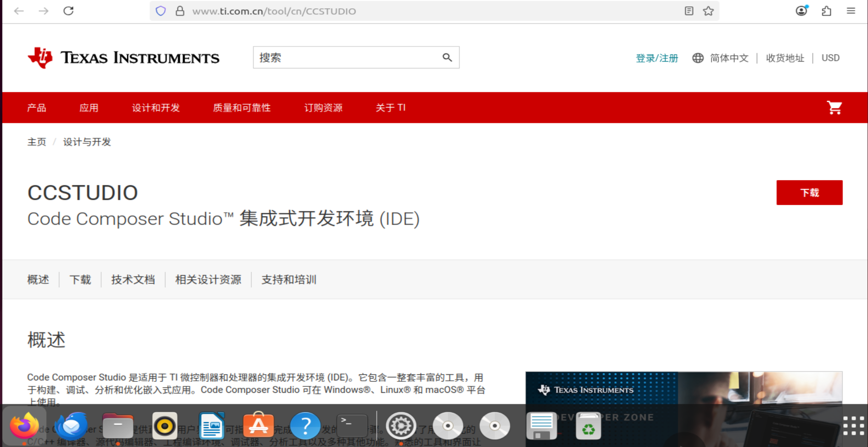Switch to the 支持和培训 section tab
The height and width of the screenshot is (447, 868).
pyautogui.click(x=289, y=279)
